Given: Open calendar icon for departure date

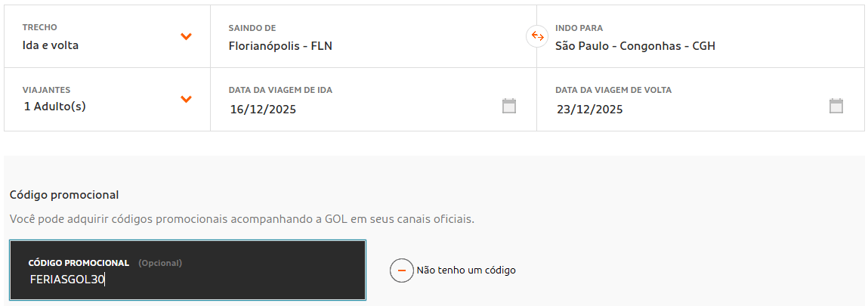Looking at the screenshot, I should (509, 106).
